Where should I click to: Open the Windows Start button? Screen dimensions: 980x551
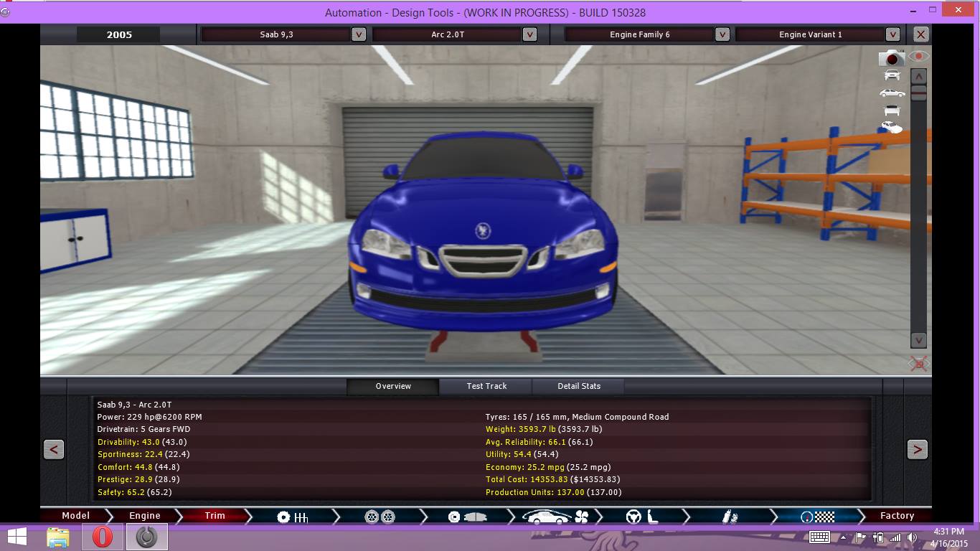pos(17,537)
